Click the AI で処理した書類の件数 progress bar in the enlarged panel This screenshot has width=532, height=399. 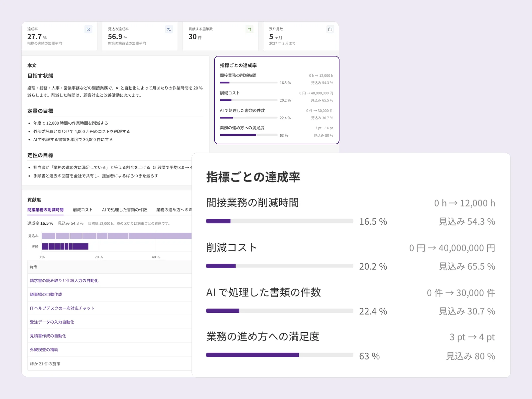pos(280,311)
